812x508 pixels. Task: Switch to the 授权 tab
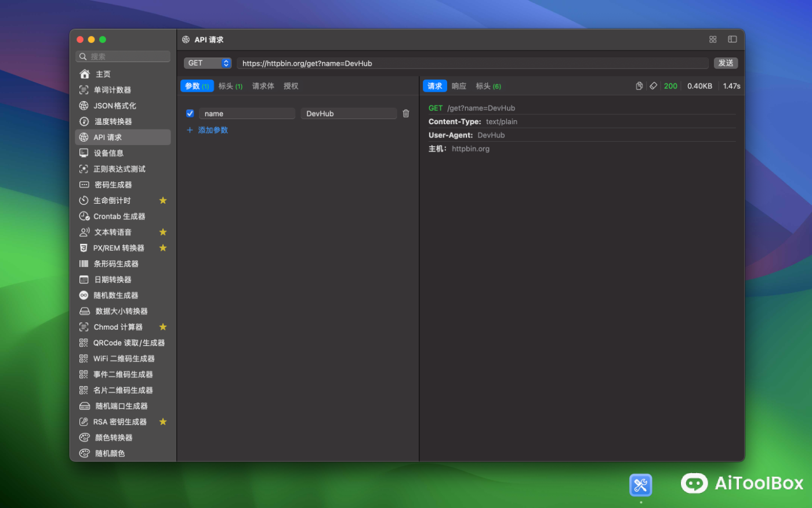point(291,85)
